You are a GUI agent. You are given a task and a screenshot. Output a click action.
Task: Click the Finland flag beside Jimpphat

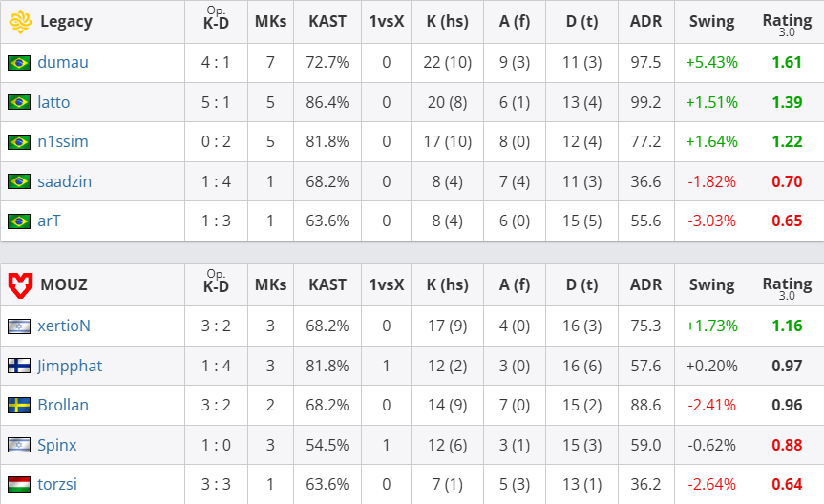tap(18, 366)
